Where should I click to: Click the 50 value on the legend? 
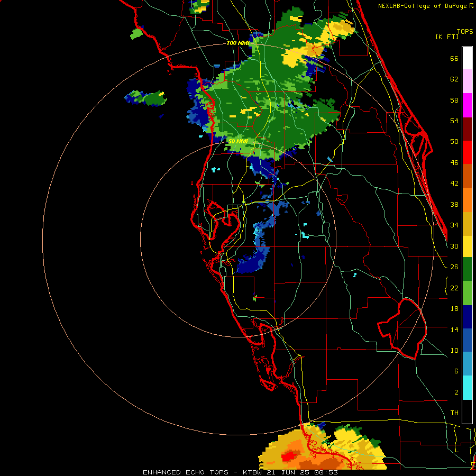point(454,141)
